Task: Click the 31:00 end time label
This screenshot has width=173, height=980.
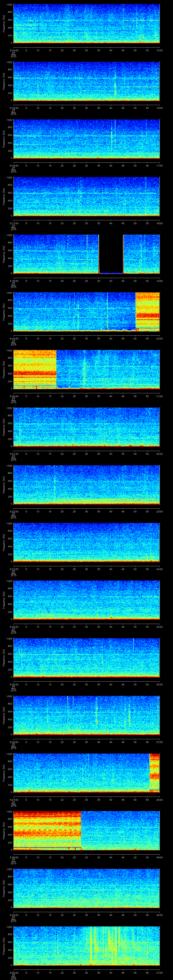Action: [159, 972]
